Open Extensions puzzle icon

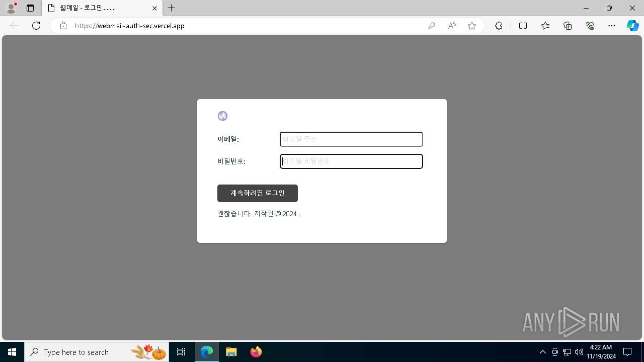coord(499,26)
